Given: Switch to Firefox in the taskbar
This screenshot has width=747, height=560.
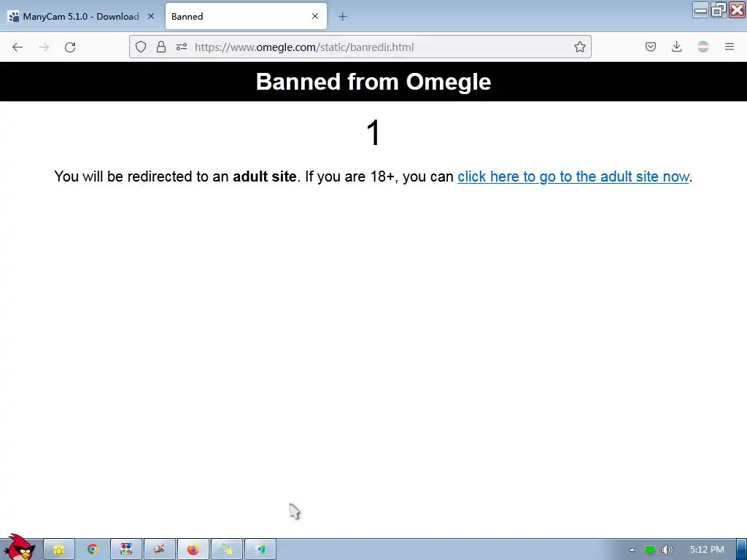Looking at the screenshot, I should (x=193, y=550).
